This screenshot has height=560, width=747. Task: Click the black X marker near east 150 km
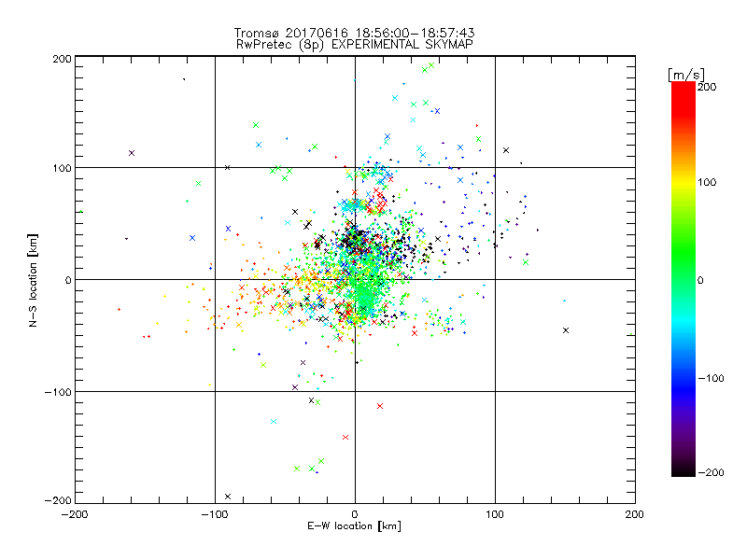click(x=566, y=330)
